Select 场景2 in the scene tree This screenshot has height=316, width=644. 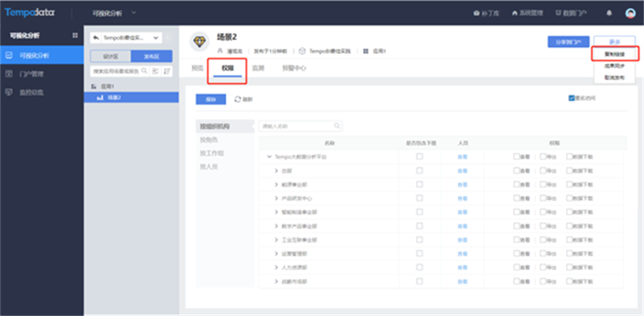(132, 97)
